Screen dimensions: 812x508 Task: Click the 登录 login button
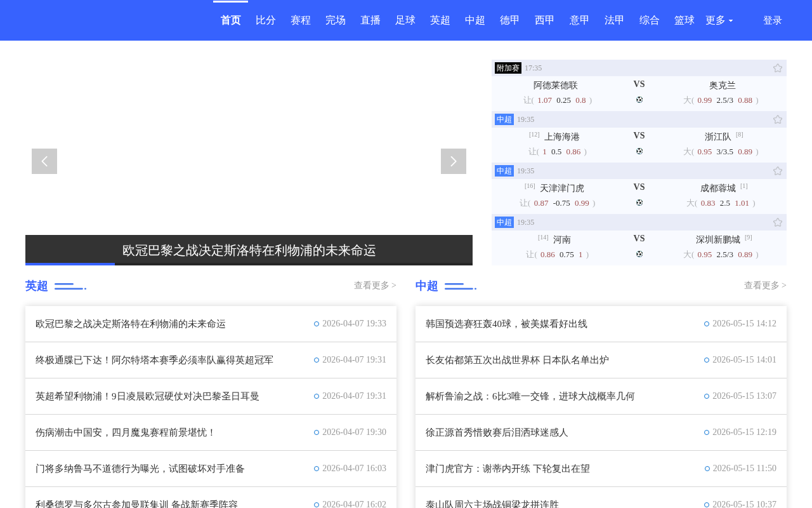[x=773, y=20]
